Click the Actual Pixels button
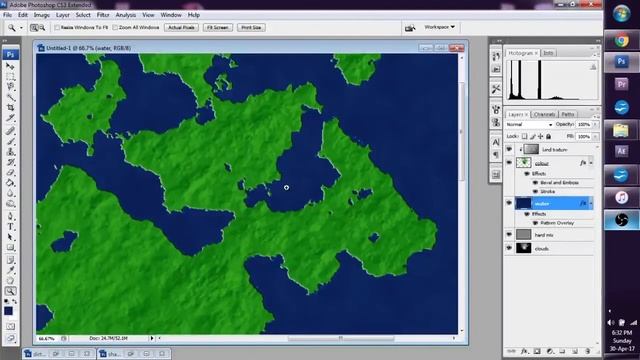The height and width of the screenshot is (360, 640). [x=181, y=27]
